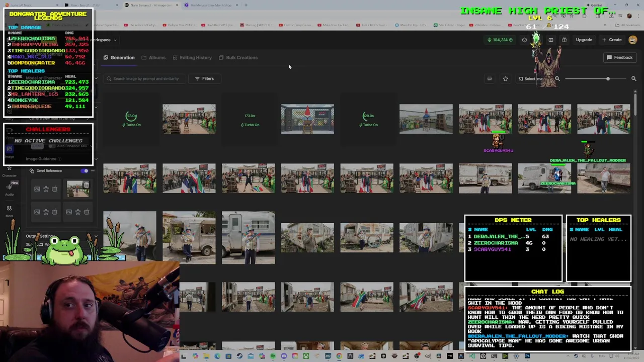Click object icon in first empty reference slot
This screenshot has width=644, height=362.
[x=54, y=189]
